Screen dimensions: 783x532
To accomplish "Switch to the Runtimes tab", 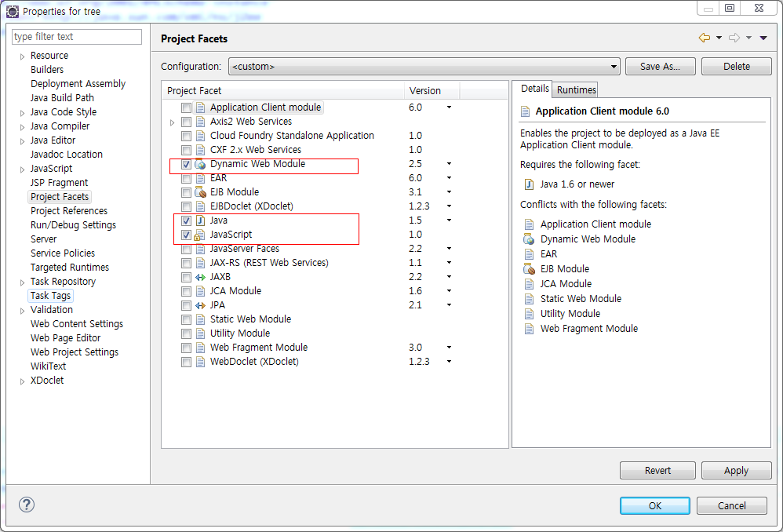I will tap(576, 90).
